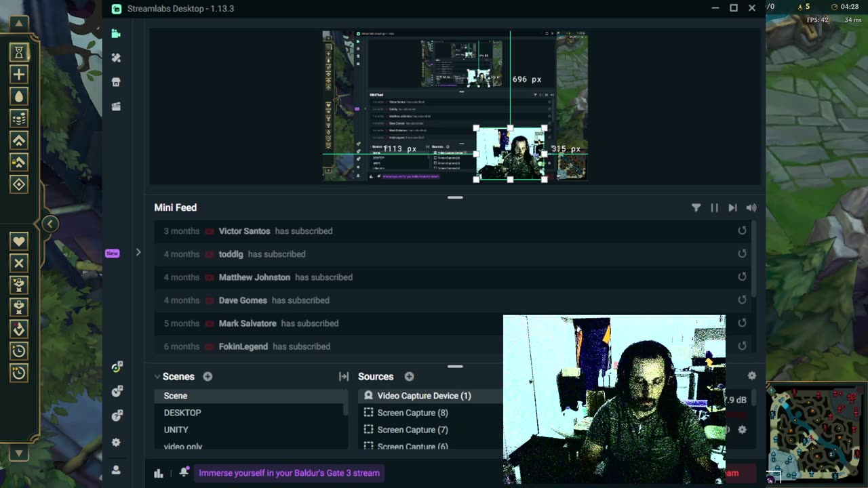Screen dimensions: 868x488
Task: Click Immerse yourself in Baldur's Gate 3 banner
Action: (290, 473)
